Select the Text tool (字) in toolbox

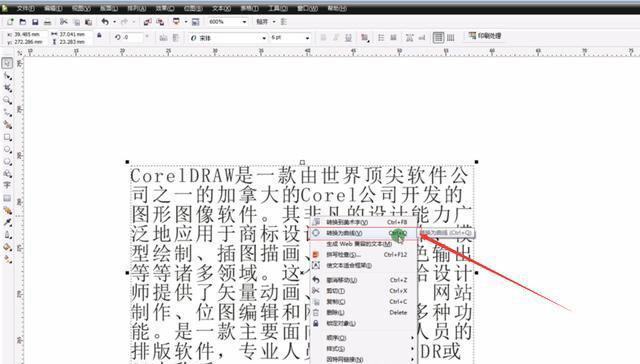[x=7, y=186]
